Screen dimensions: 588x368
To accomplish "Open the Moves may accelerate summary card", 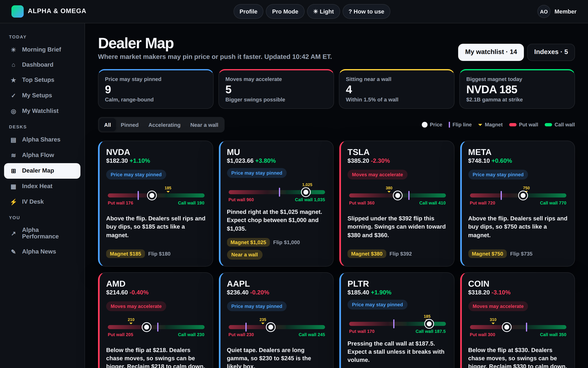I will [276, 89].
